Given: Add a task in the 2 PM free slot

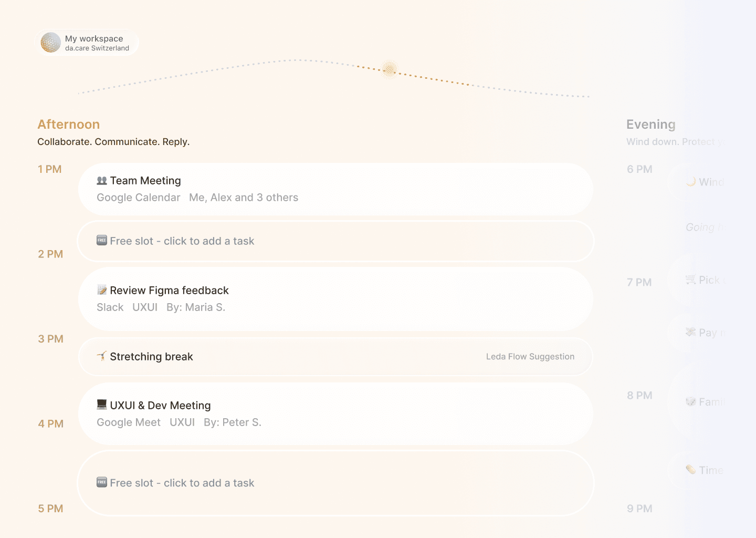Looking at the screenshot, I should [336, 241].
